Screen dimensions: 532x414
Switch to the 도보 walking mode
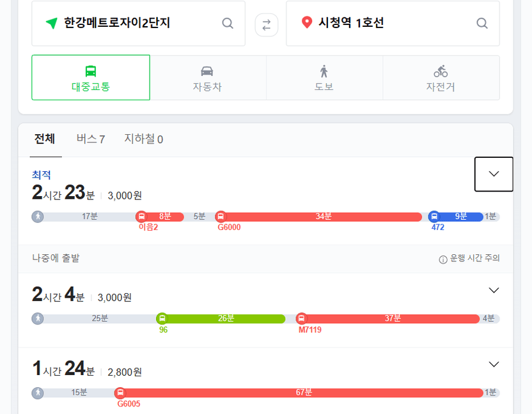tap(324, 78)
